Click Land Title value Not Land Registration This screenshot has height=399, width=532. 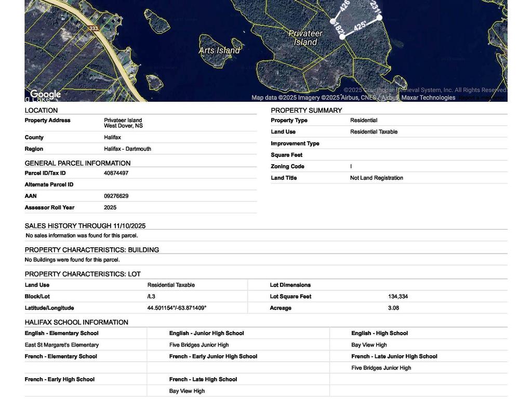pyautogui.click(x=377, y=178)
